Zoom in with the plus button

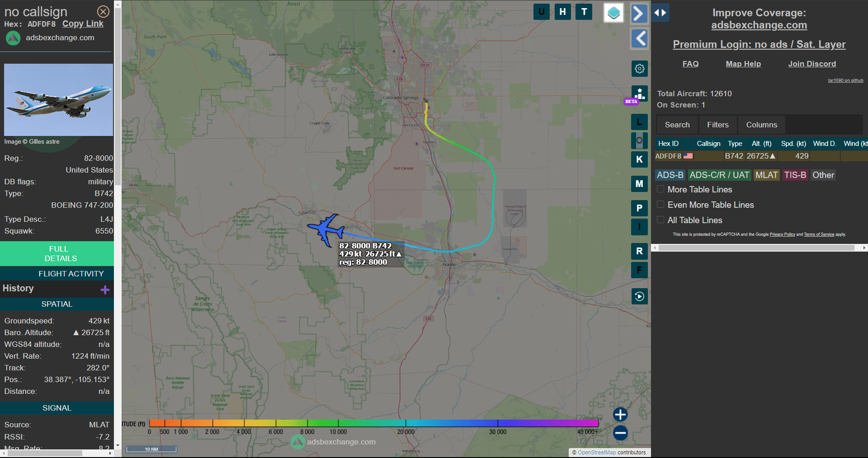point(620,414)
